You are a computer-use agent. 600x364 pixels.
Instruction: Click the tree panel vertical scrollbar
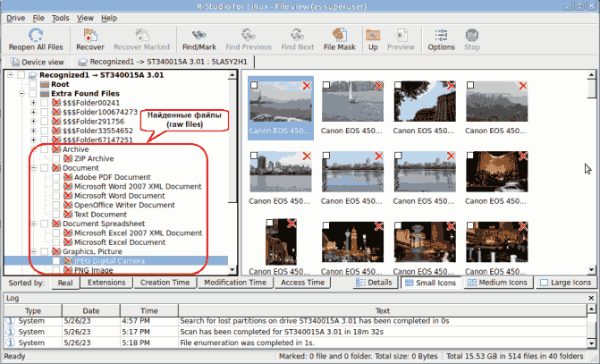click(x=232, y=141)
